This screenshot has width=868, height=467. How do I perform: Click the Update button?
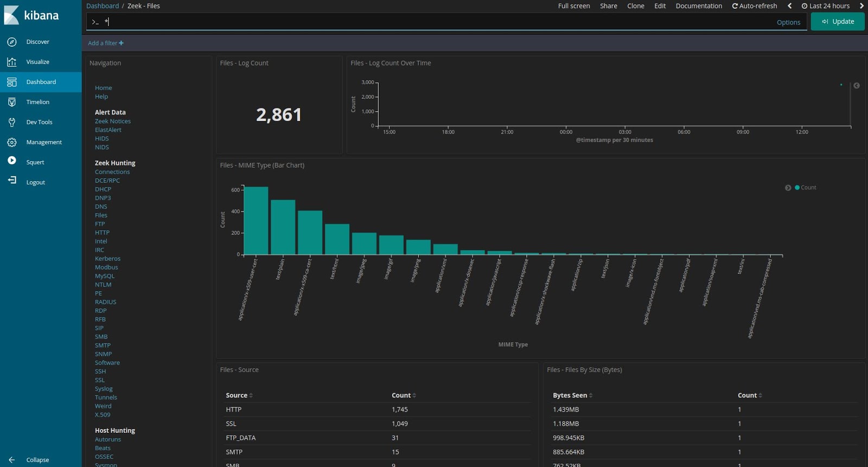coord(838,22)
